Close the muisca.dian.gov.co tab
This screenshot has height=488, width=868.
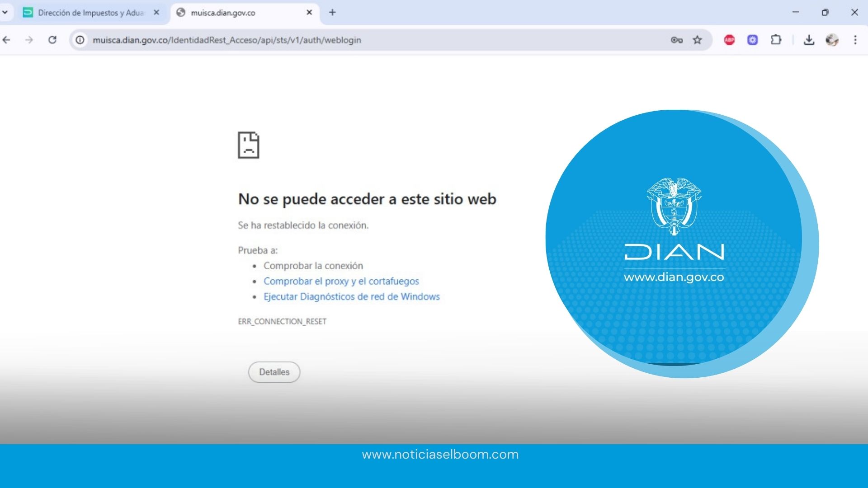[x=309, y=13]
